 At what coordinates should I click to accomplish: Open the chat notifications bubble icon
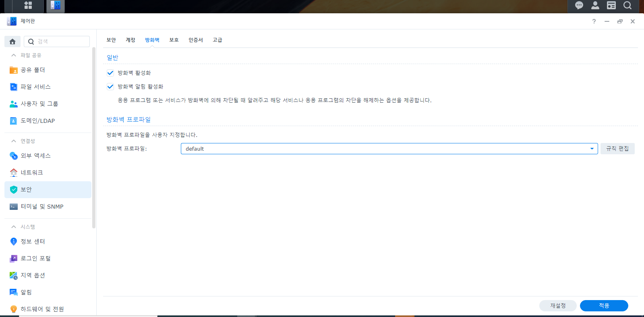tap(579, 5)
